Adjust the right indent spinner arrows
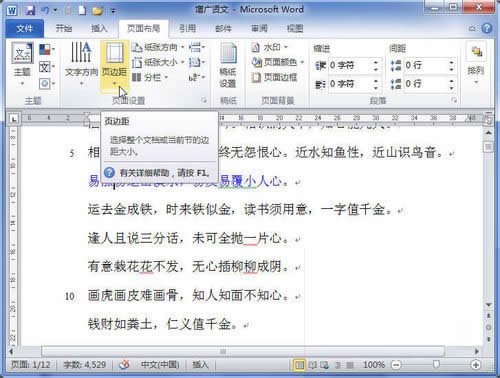Screen dimensions: 500x378 click(x=376, y=84)
